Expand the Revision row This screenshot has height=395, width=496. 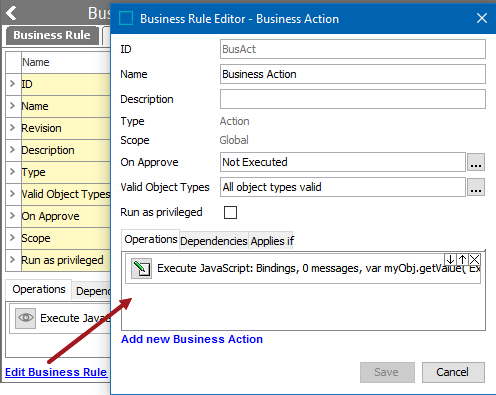(13, 128)
